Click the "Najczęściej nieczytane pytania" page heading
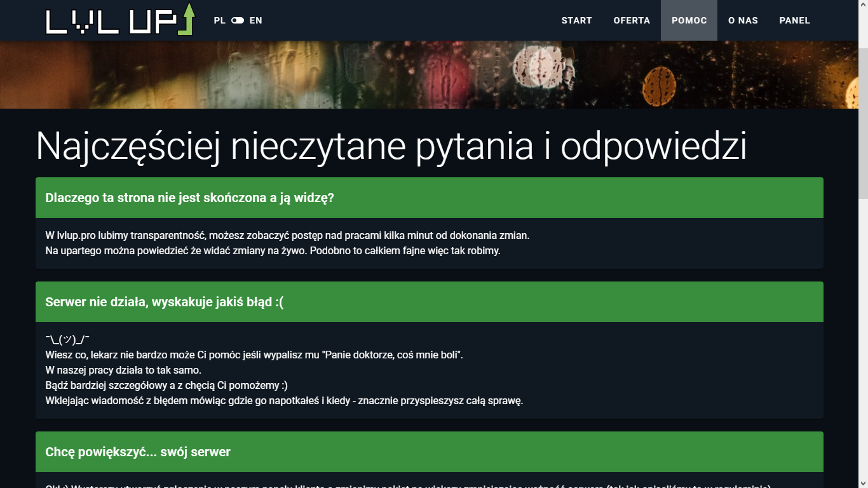This screenshot has width=868, height=488. click(x=391, y=146)
